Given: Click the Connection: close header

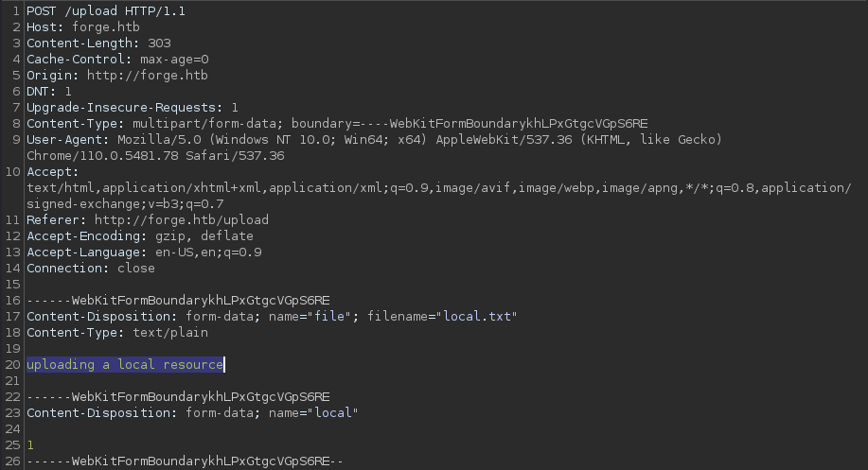Looking at the screenshot, I should [91, 269].
